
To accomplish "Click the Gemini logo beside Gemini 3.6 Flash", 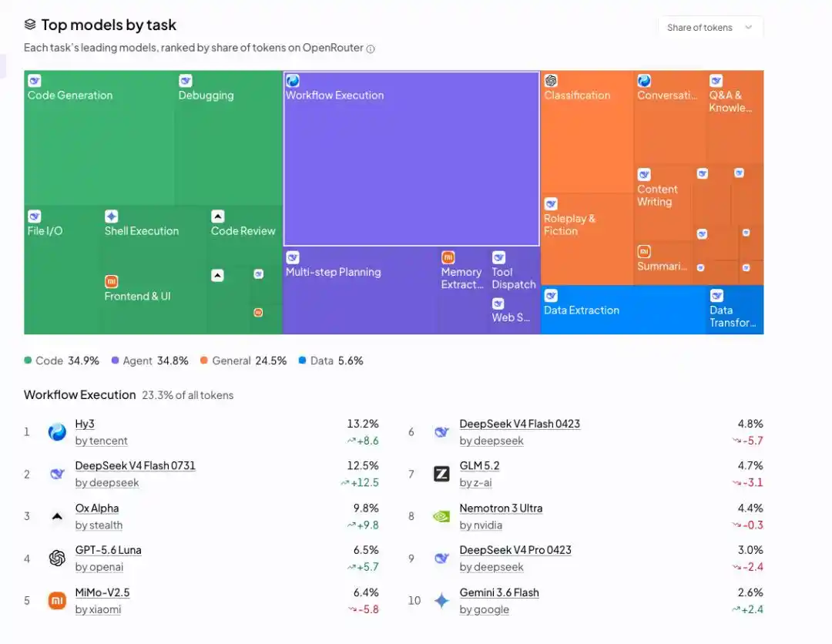I will pos(441,601).
